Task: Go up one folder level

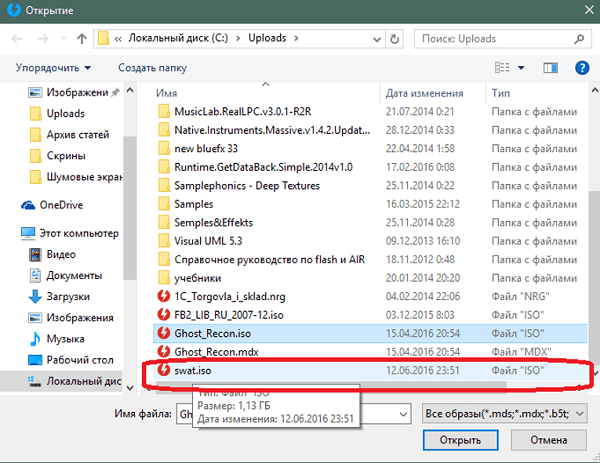Action: coord(82,39)
